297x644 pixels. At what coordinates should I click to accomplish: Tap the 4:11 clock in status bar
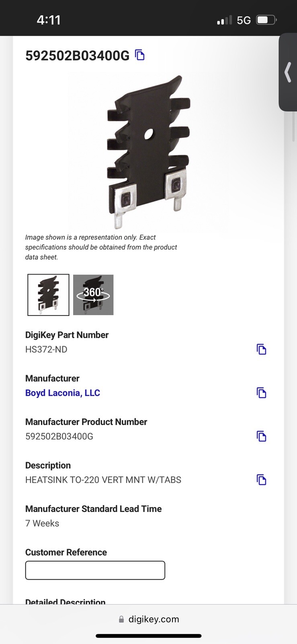point(49,20)
